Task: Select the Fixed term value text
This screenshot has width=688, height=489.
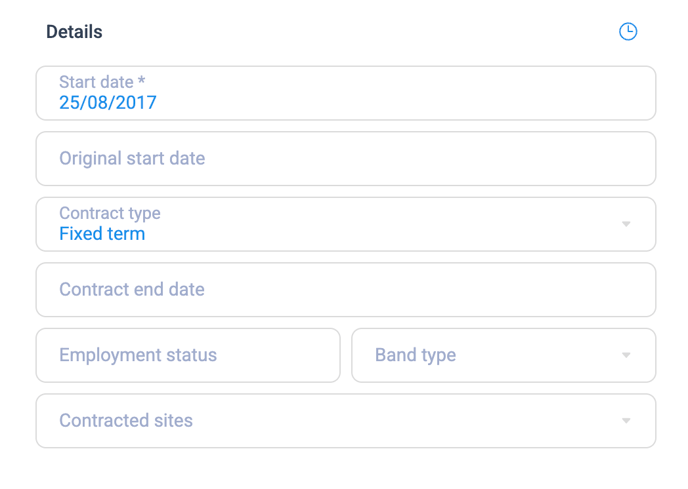Action: pos(102,234)
